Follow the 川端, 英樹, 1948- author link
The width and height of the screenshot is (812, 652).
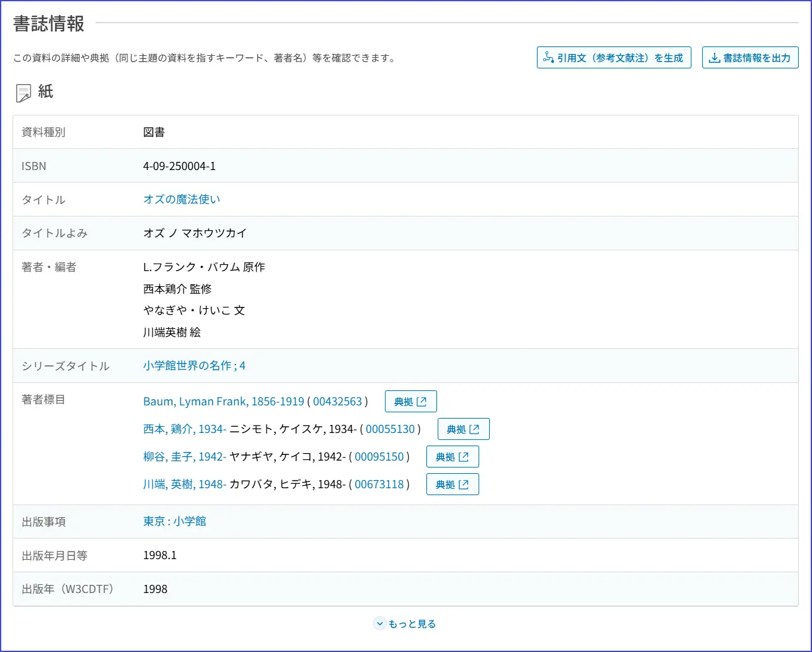[184, 484]
